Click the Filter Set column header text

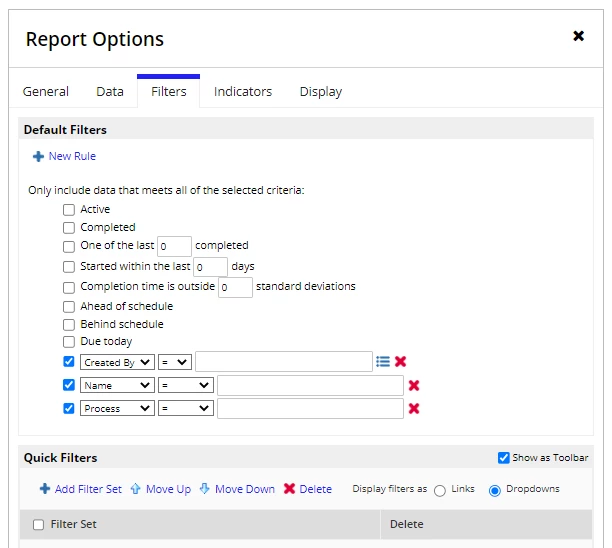(x=73, y=524)
